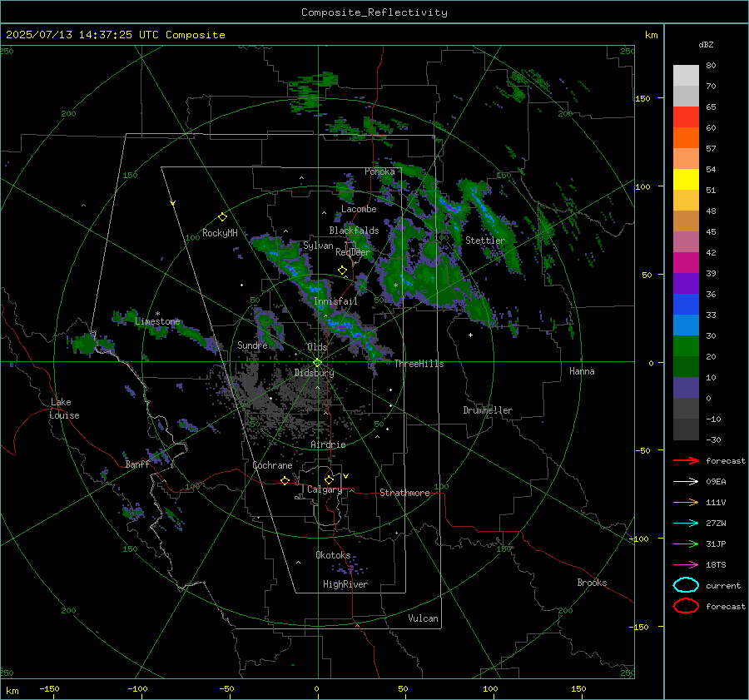Click the Vulcan town label
This screenshot has height=700, width=749.
pyautogui.click(x=424, y=618)
